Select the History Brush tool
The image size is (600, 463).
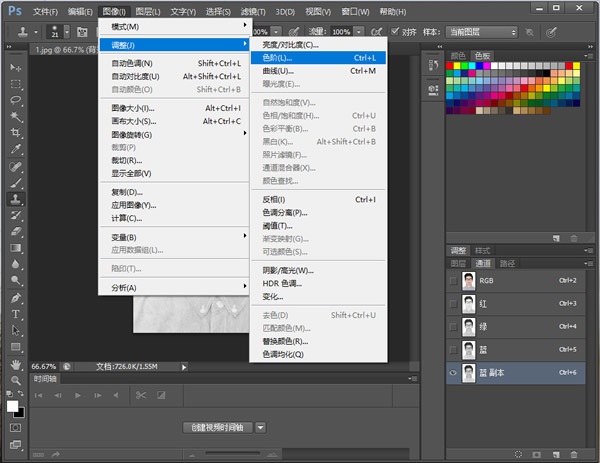pos(16,215)
